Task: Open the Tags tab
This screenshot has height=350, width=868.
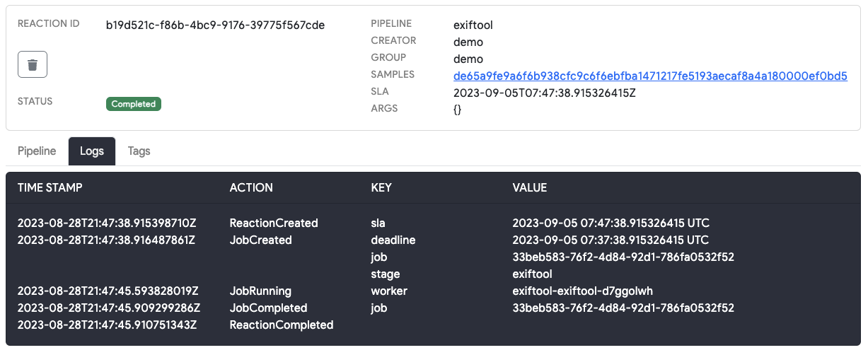Action: click(139, 151)
